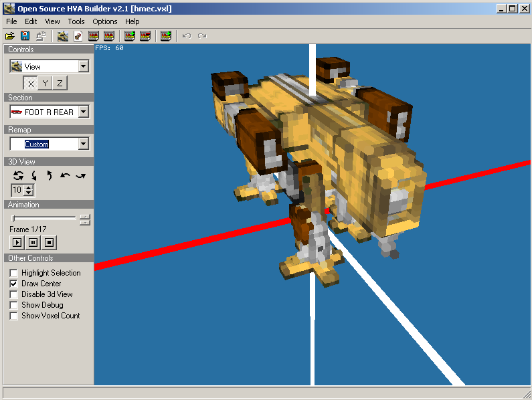
Task: Pause the animation
Action: 33,242
